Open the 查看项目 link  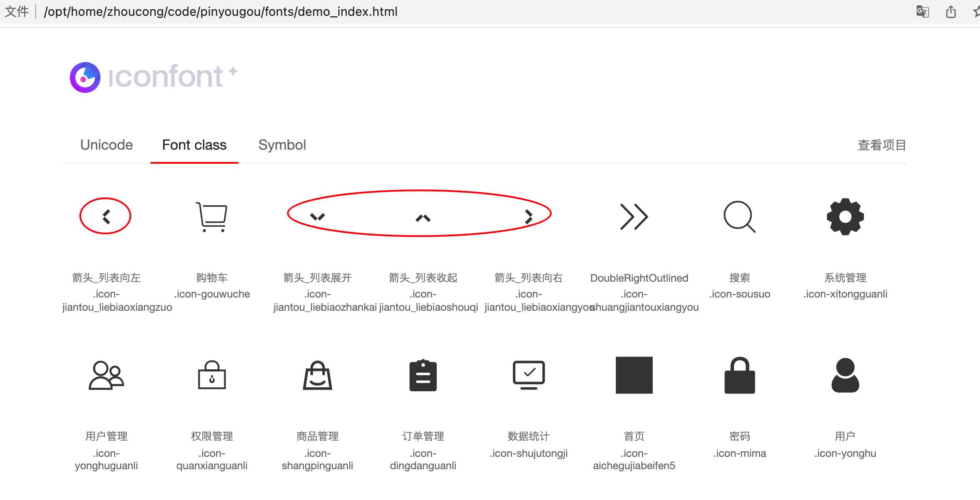[x=881, y=145]
